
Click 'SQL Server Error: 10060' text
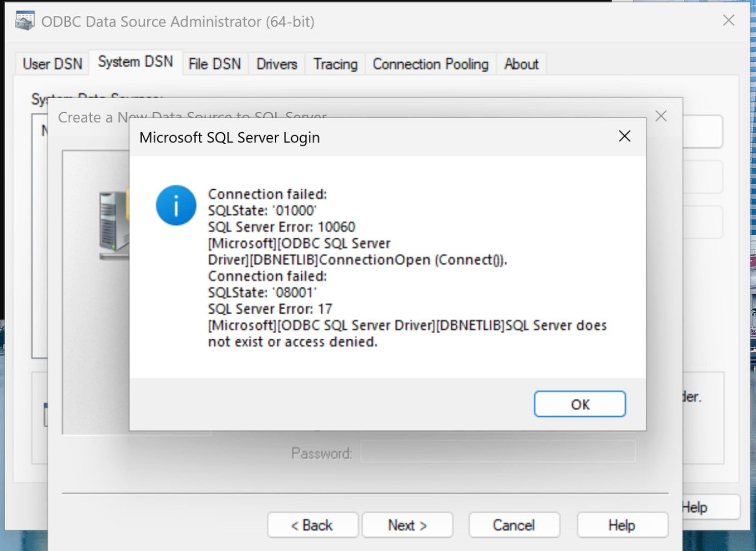coord(281,227)
